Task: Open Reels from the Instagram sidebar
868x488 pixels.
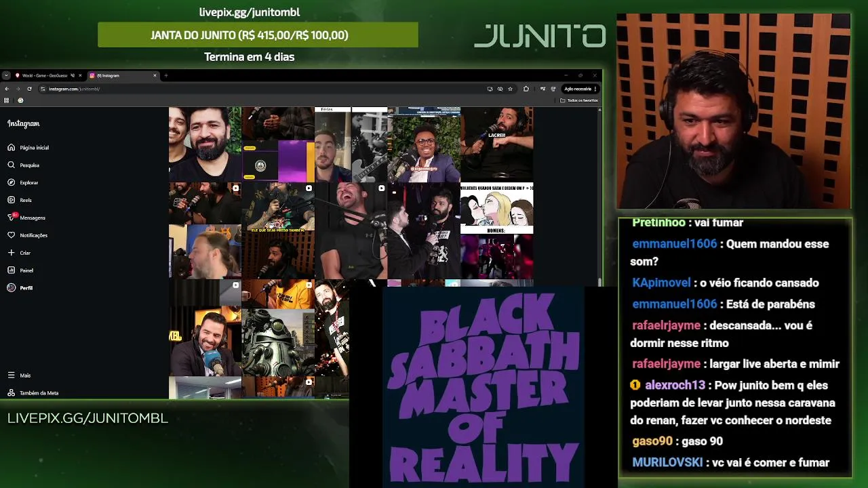Action: (x=11, y=200)
